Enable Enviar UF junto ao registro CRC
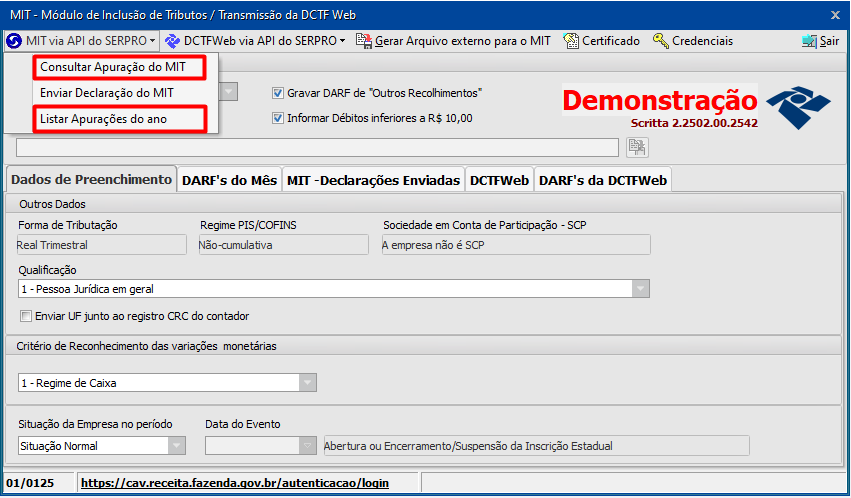 pyautogui.click(x=26, y=316)
